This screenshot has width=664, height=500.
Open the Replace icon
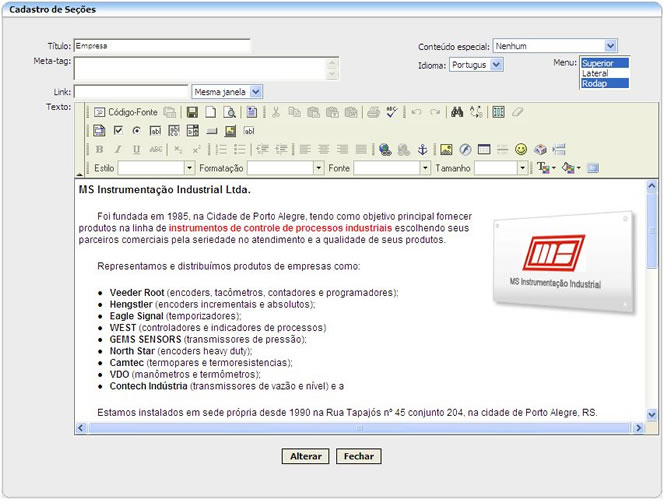point(476,112)
